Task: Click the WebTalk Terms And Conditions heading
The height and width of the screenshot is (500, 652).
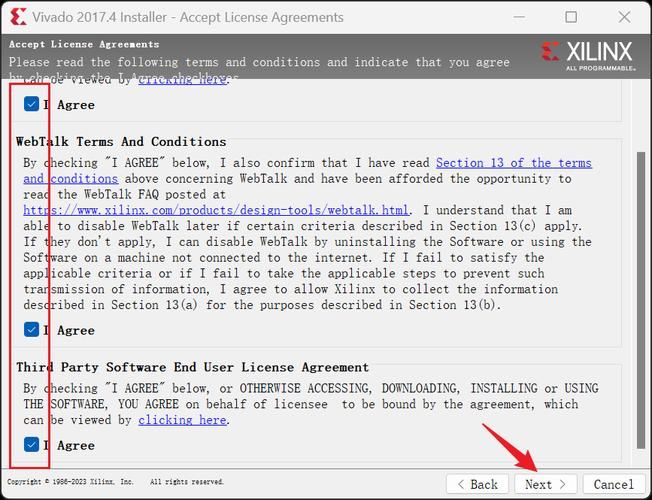Action: pos(121,142)
